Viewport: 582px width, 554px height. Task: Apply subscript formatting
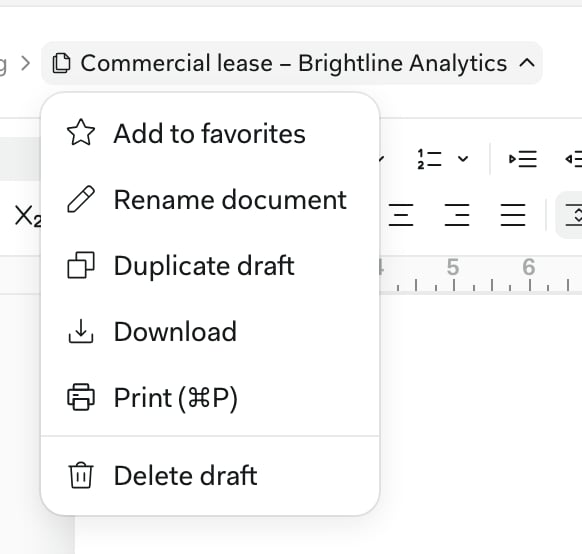tap(27, 216)
